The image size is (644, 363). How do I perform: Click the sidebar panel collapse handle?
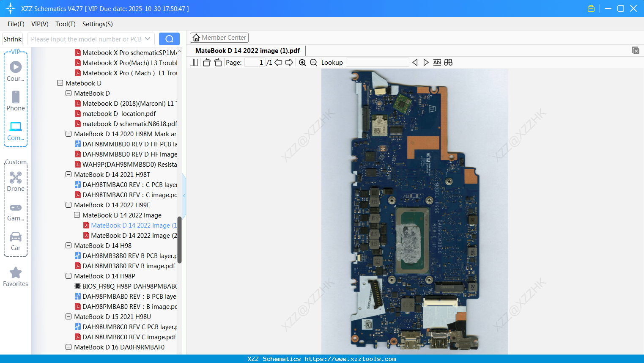(x=184, y=195)
